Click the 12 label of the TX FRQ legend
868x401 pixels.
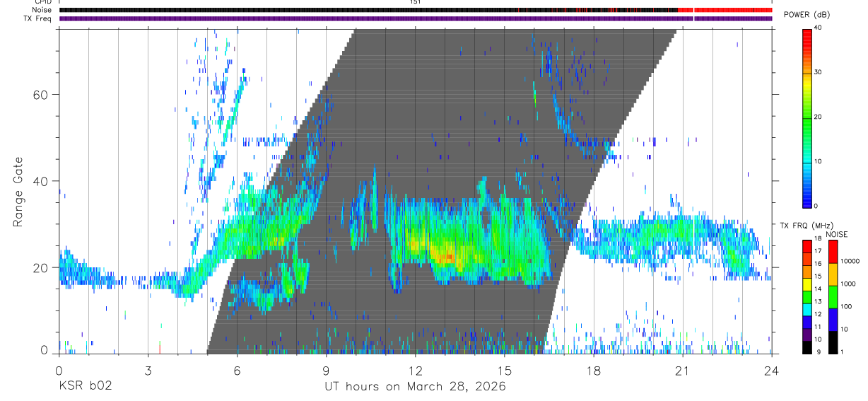point(818,314)
